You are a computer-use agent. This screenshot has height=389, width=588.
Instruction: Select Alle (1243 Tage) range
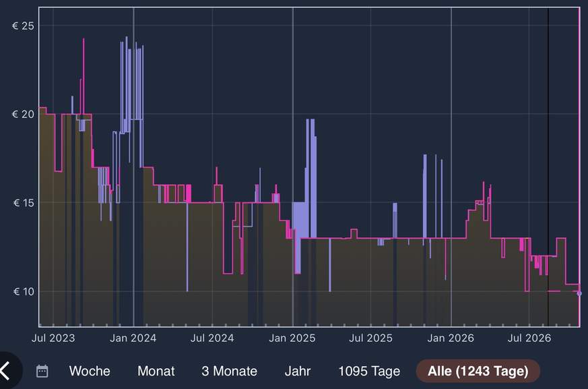tap(478, 371)
